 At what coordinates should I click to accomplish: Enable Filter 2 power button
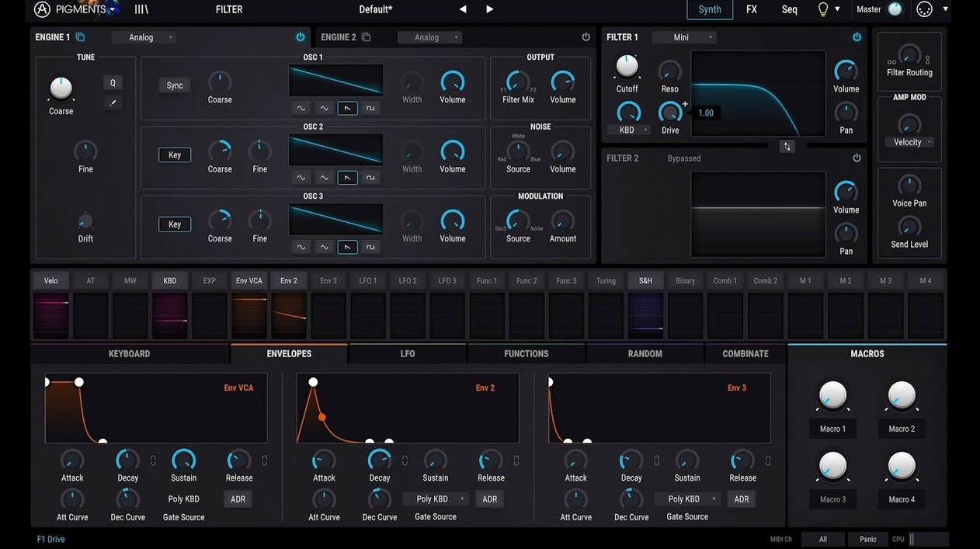(857, 158)
